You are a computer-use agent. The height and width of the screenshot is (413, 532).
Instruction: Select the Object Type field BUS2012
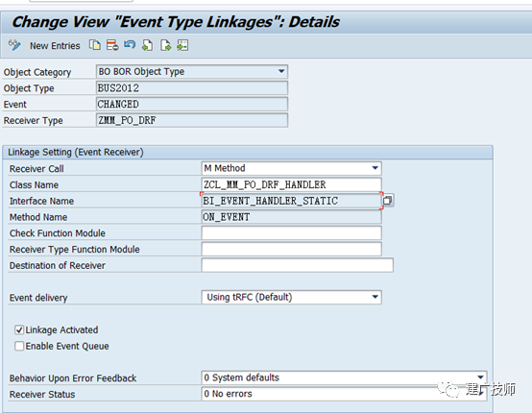click(x=192, y=88)
